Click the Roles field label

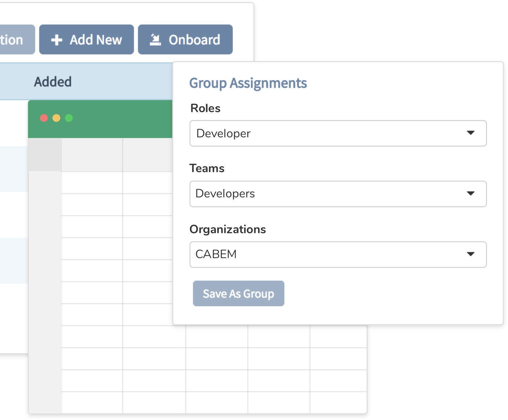pyautogui.click(x=205, y=108)
